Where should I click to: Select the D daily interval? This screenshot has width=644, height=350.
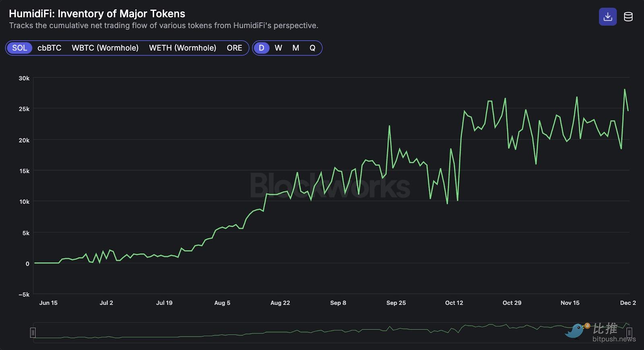261,48
